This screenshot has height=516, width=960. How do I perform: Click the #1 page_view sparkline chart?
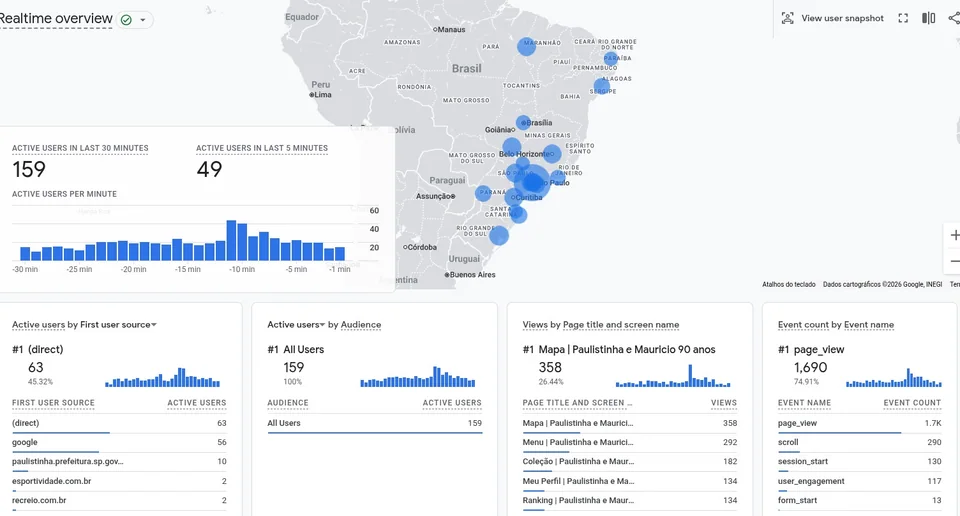pyautogui.click(x=894, y=377)
